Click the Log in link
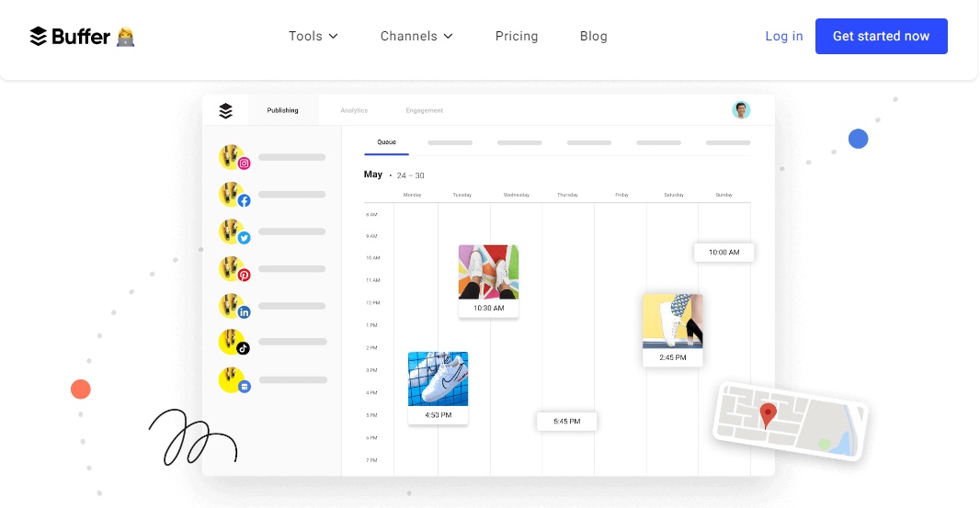Image resolution: width=980 pixels, height=508 pixels. pos(784,36)
